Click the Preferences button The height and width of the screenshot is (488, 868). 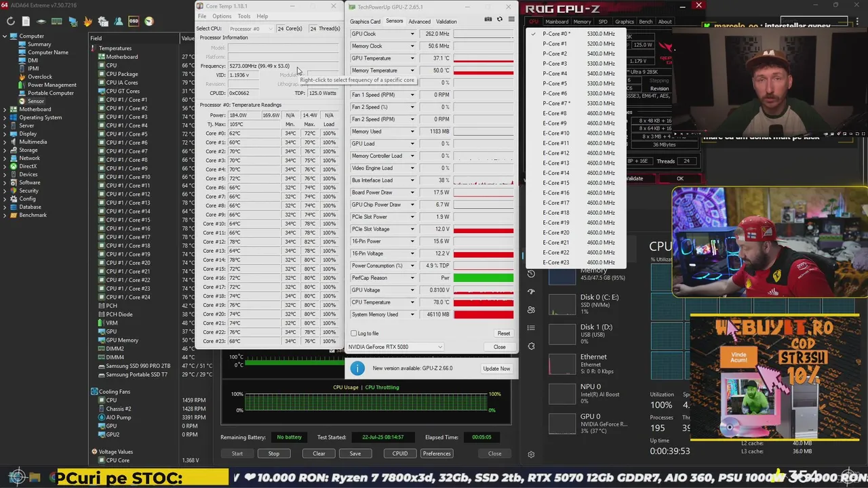[x=436, y=453]
